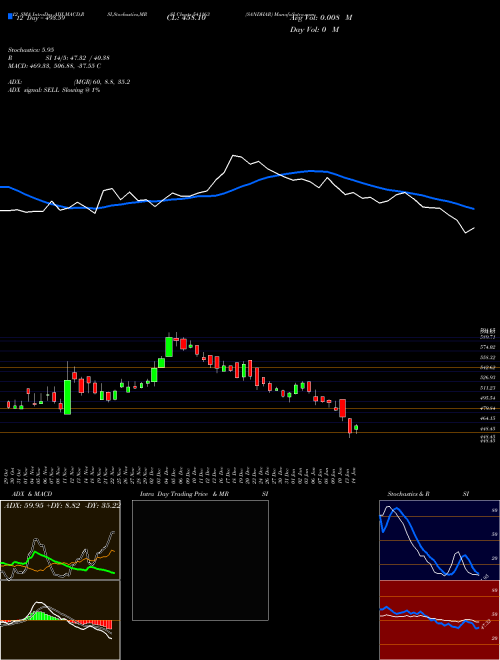Click the blue 12 Day SMA legend square
The width and height of the screenshot is (500, 660).
pos(11,16)
